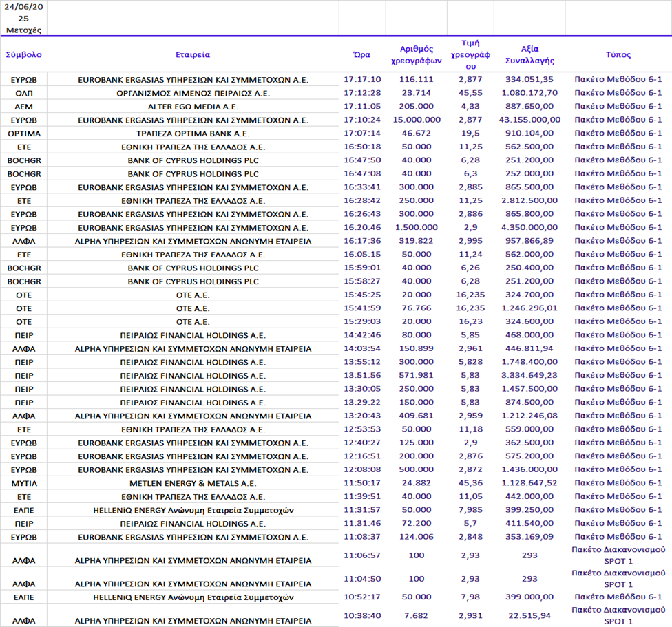Select time cell 15:45:25

pos(362,295)
